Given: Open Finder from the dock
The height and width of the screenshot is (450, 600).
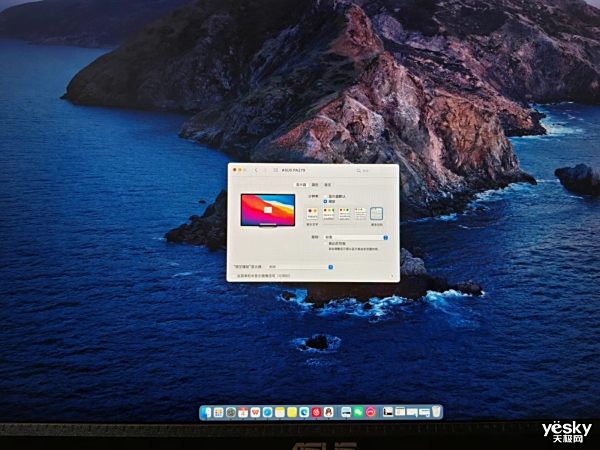Looking at the screenshot, I should tap(206, 412).
